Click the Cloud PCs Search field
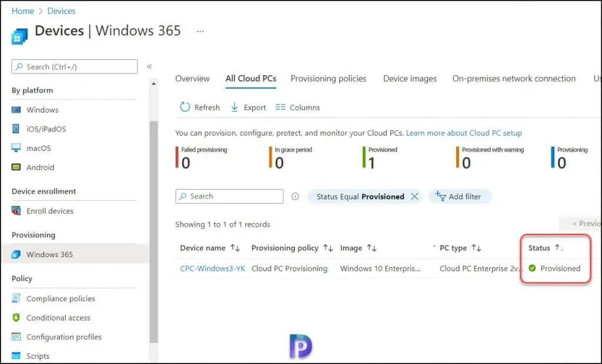 coord(229,196)
